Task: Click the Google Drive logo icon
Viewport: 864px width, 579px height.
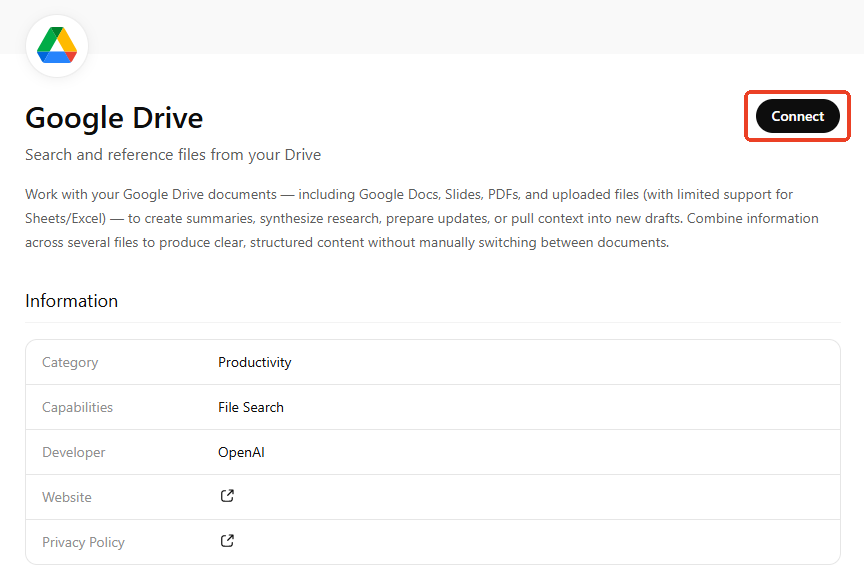Action: click(x=57, y=46)
